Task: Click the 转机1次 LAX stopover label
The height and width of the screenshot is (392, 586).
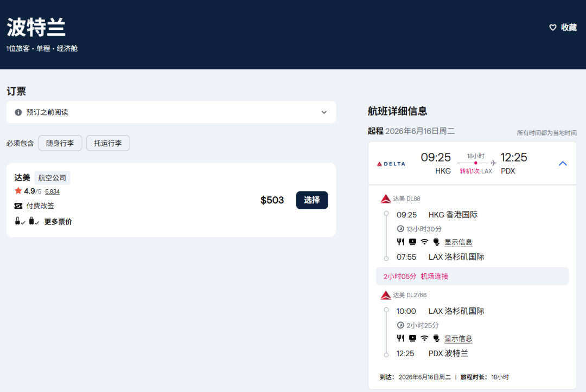Action: 476,171
